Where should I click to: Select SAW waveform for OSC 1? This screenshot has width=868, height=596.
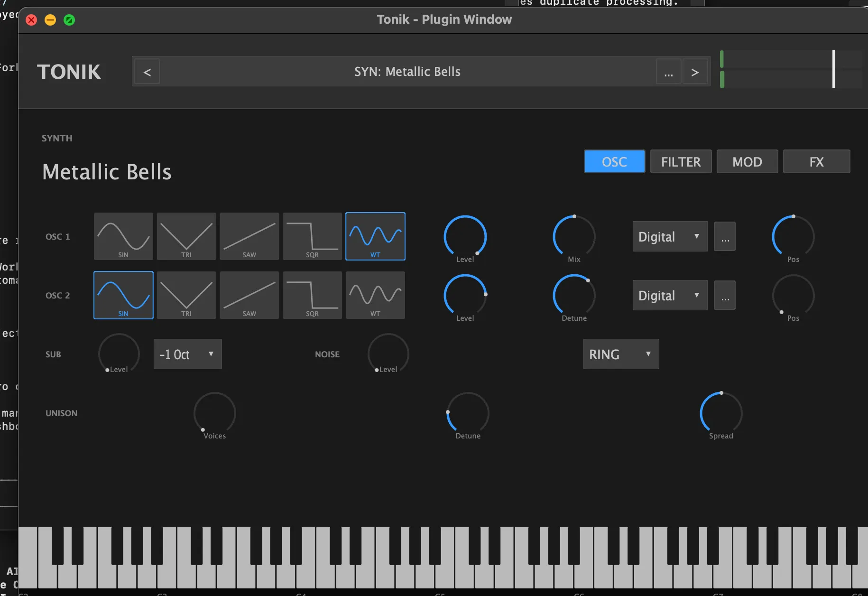pos(249,236)
